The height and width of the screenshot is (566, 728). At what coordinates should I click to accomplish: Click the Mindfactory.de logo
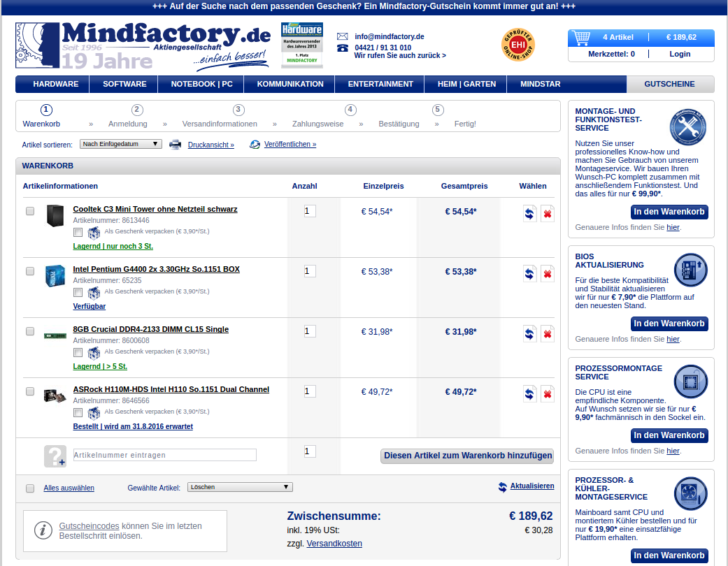(143, 46)
